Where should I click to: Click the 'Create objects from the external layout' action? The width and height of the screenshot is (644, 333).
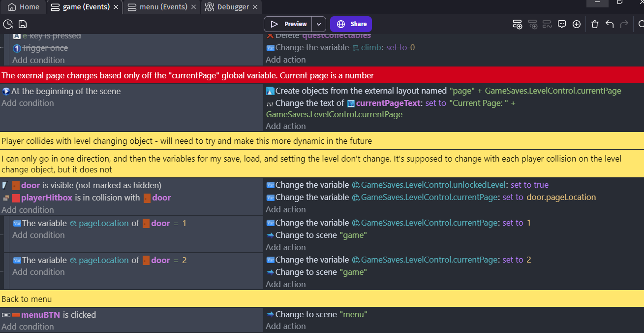click(443, 91)
